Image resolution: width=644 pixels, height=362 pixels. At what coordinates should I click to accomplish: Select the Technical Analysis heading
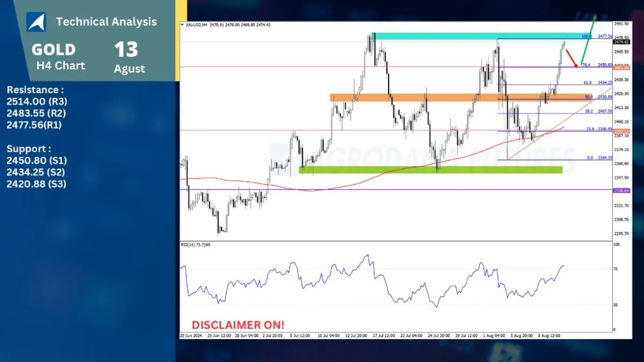[106, 21]
